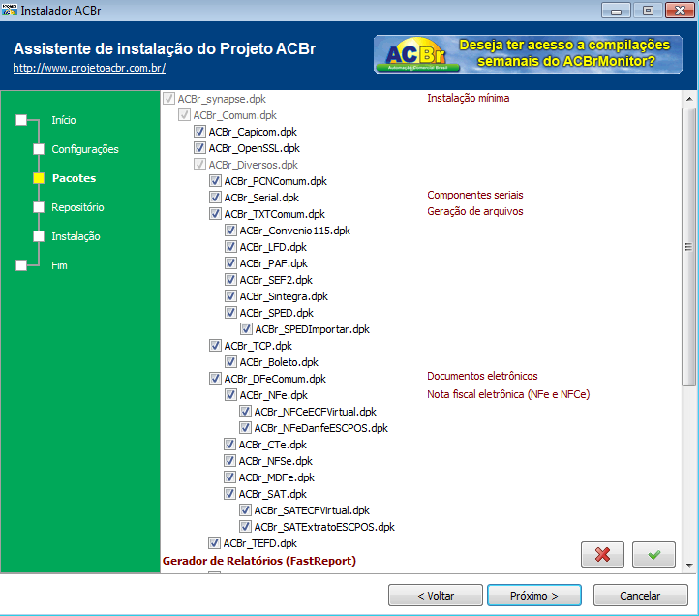Go to the Repositório wizard step

tap(77, 207)
